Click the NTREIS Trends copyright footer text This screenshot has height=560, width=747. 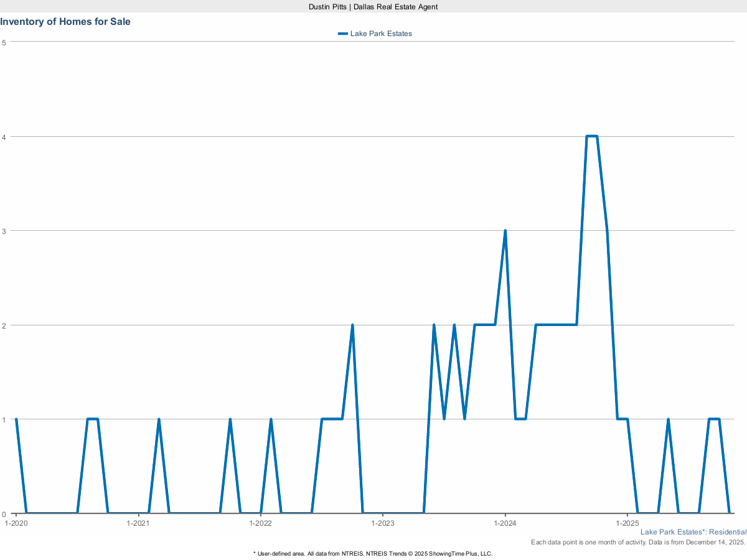(374, 553)
